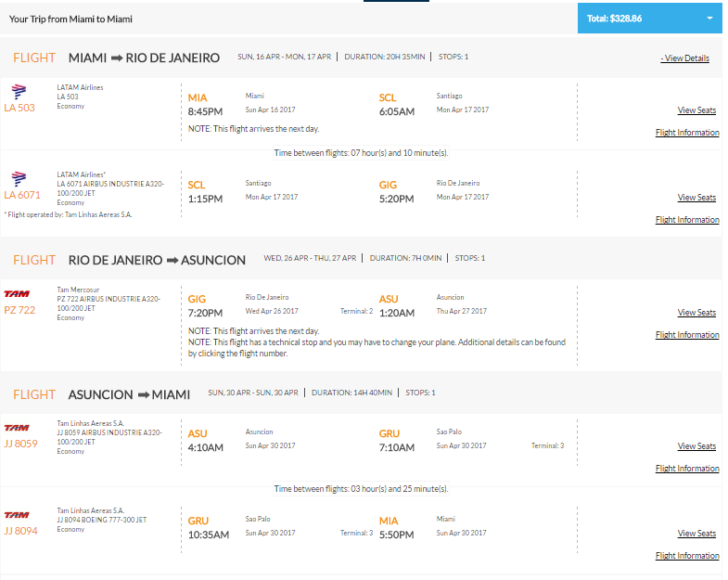Image resolution: width=728 pixels, height=580 pixels.
Task: Click 'DURATION: 20H 35MIN' text
Action: 385,57
